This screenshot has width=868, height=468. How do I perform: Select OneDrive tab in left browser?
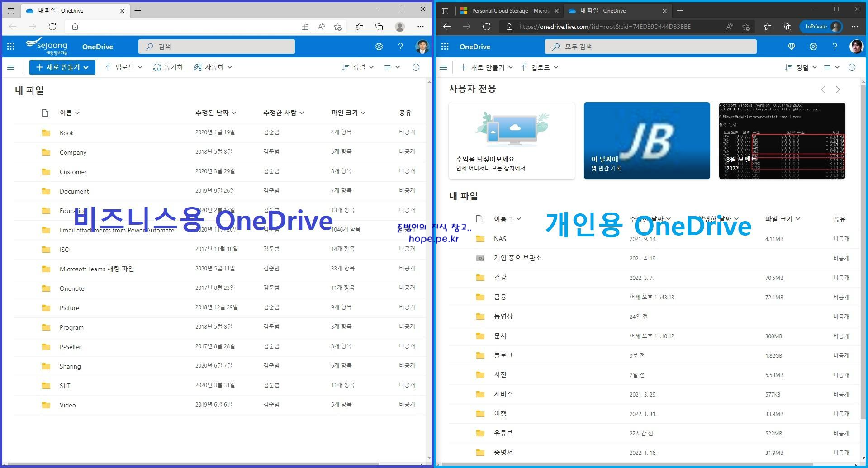pos(75,11)
